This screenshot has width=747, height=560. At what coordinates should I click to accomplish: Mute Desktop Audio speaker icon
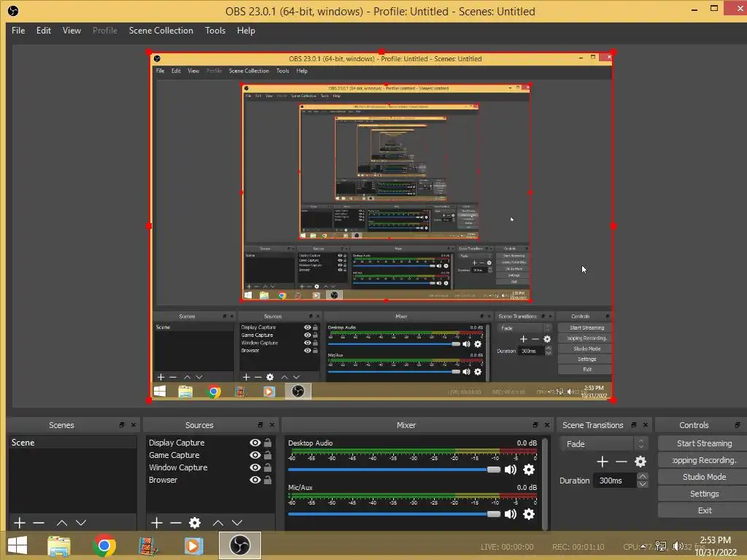pyautogui.click(x=510, y=470)
